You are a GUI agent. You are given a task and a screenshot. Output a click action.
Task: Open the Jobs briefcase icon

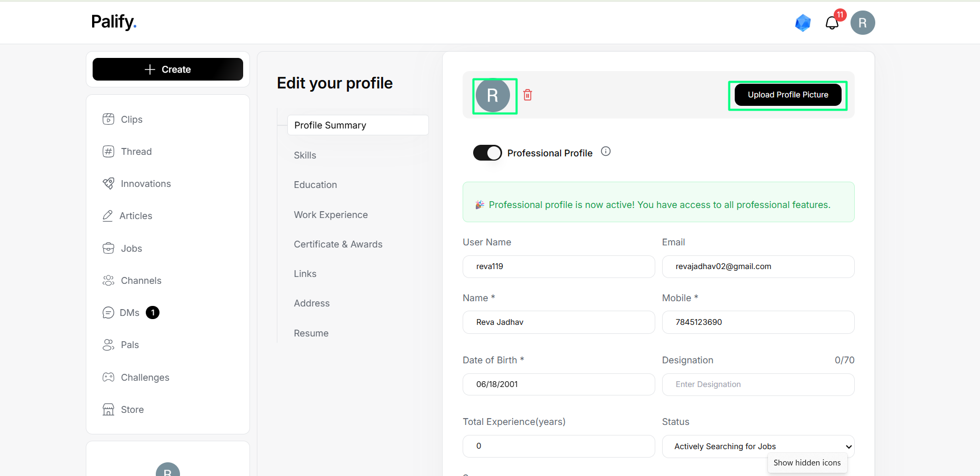tap(108, 248)
